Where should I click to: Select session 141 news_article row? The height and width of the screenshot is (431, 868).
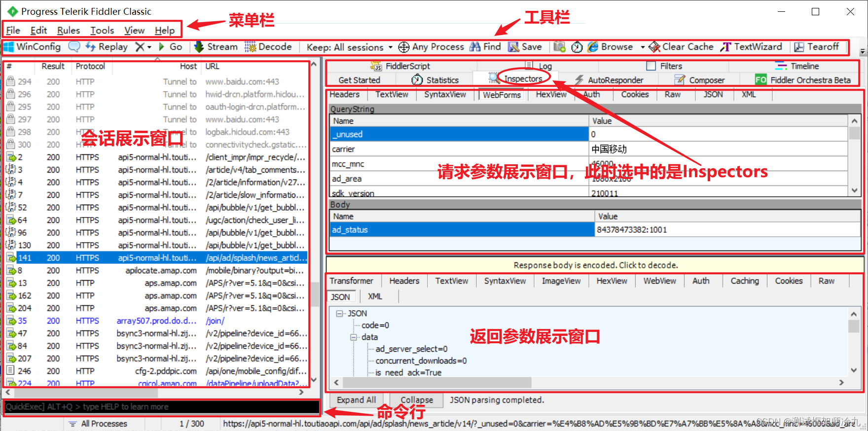coord(157,257)
